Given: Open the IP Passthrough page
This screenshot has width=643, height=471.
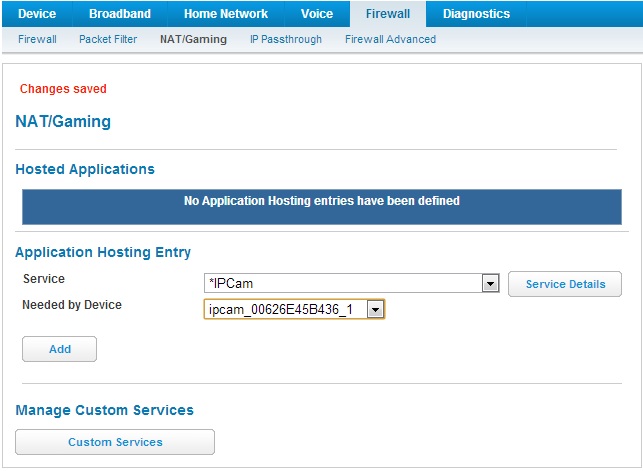Looking at the screenshot, I should [286, 39].
